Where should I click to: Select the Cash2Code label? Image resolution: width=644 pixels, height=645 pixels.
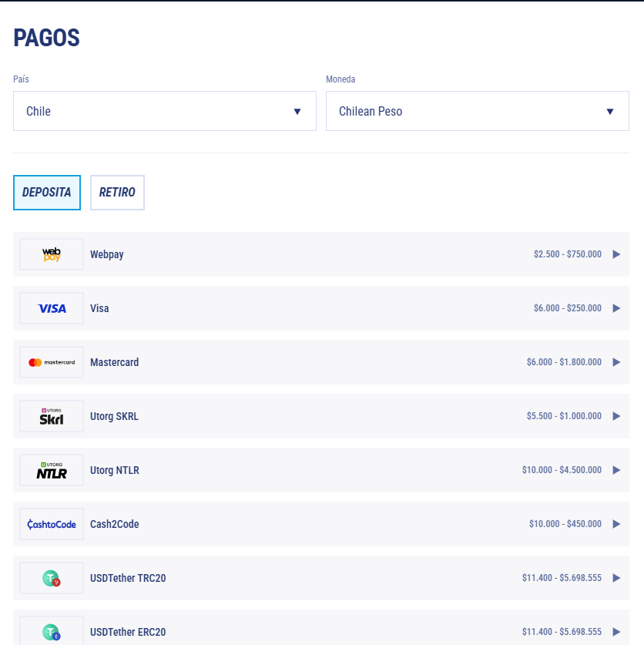pos(114,524)
